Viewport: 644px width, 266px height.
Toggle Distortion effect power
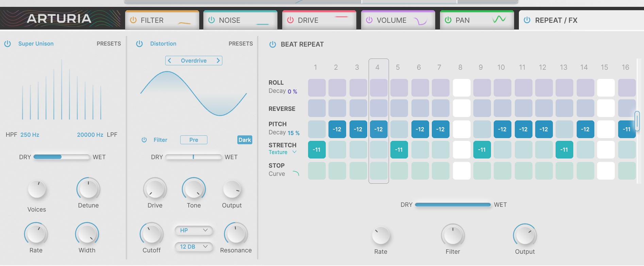pos(139,44)
